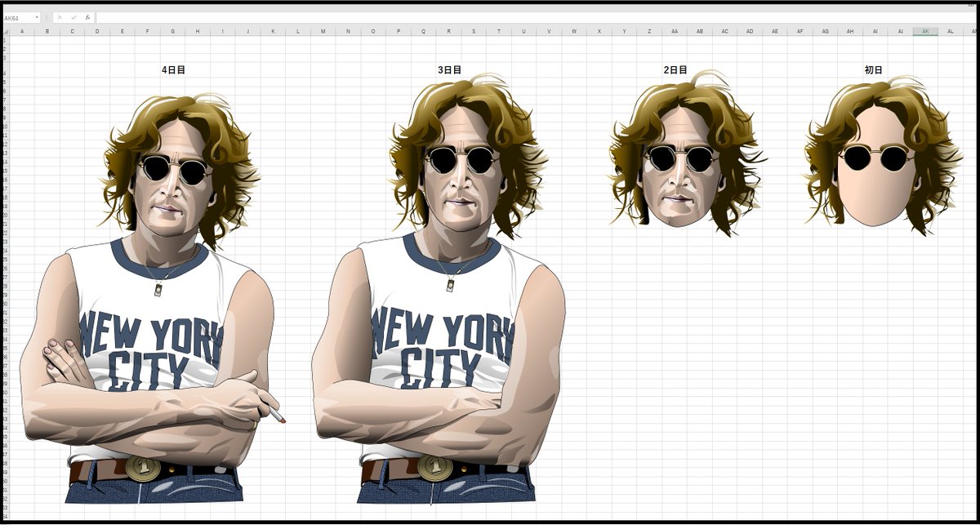Select column AG header

[825, 32]
